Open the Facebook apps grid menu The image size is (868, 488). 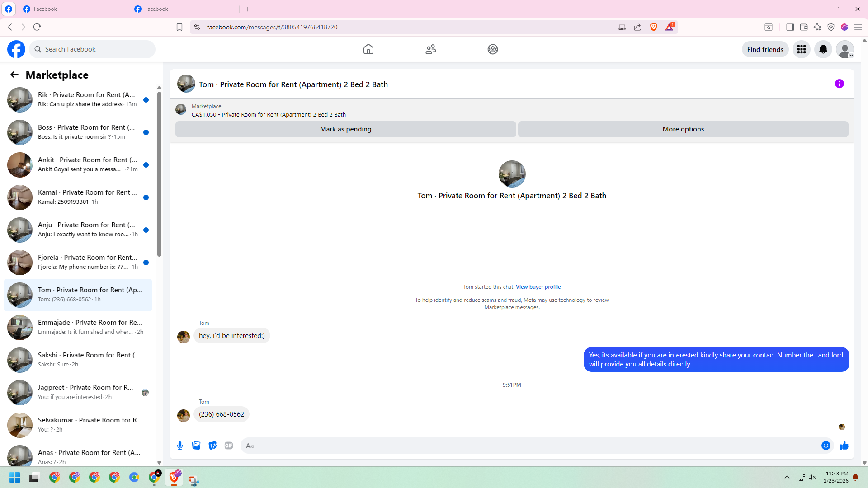click(801, 49)
